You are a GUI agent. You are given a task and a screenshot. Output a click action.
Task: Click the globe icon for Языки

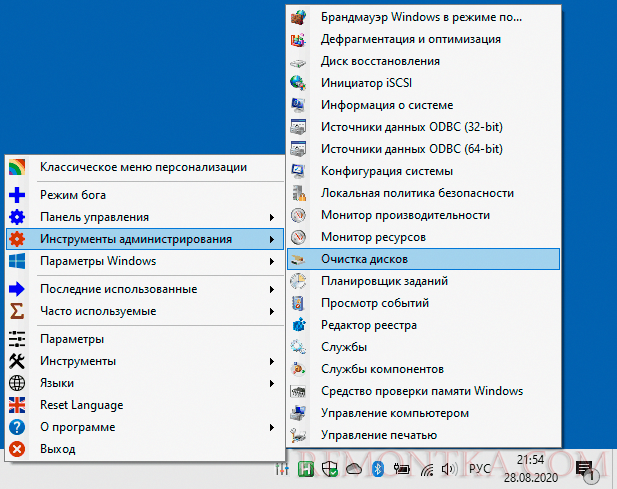click(x=17, y=383)
